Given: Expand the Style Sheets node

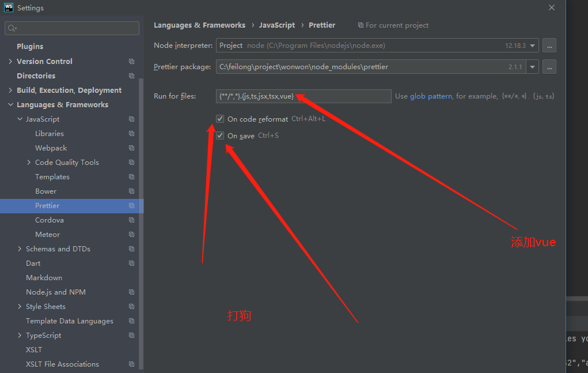Looking at the screenshot, I should pos(20,307).
